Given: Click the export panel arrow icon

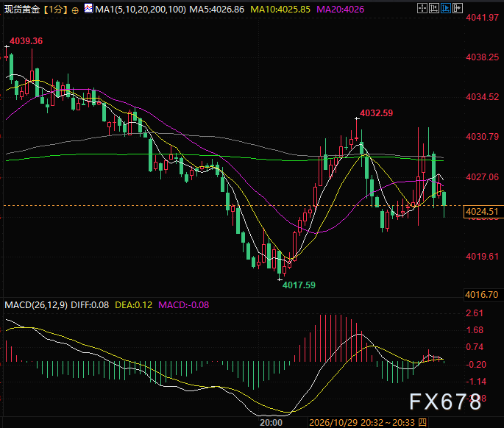Looking at the screenshot, I should click(x=458, y=8).
